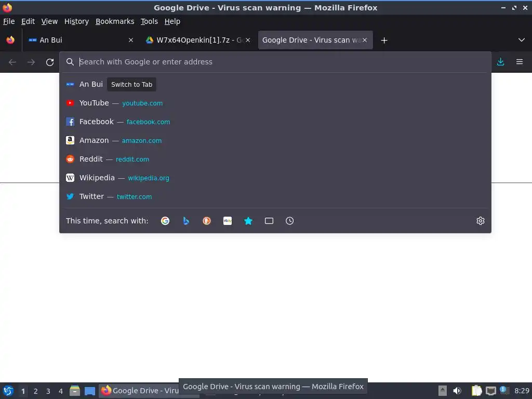Open Firefox View pinned icon
This screenshot has height=399, width=532.
[x=10, y=40]
